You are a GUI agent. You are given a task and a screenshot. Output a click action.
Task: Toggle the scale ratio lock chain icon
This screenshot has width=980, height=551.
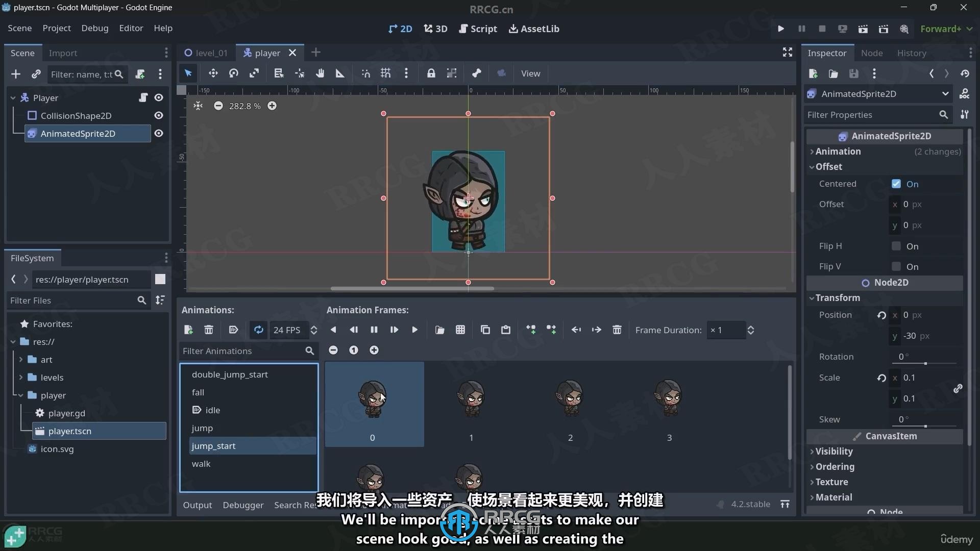[x=958, y=388]
